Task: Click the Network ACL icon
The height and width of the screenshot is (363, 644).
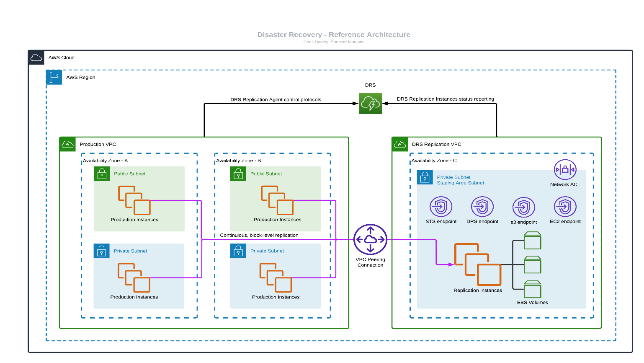Action: point(565,170)
